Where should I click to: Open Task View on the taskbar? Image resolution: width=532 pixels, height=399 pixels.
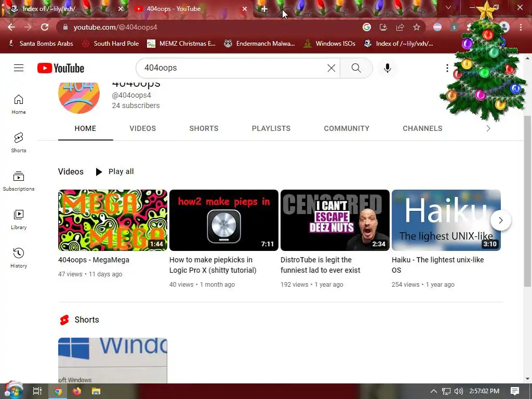[37, 391]
